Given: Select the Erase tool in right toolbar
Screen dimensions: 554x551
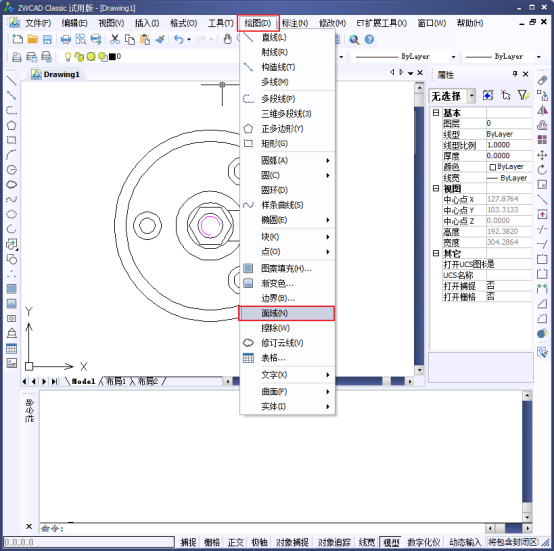Looking at the screenshot, I should pyautogui.click(x=542, y=81).
